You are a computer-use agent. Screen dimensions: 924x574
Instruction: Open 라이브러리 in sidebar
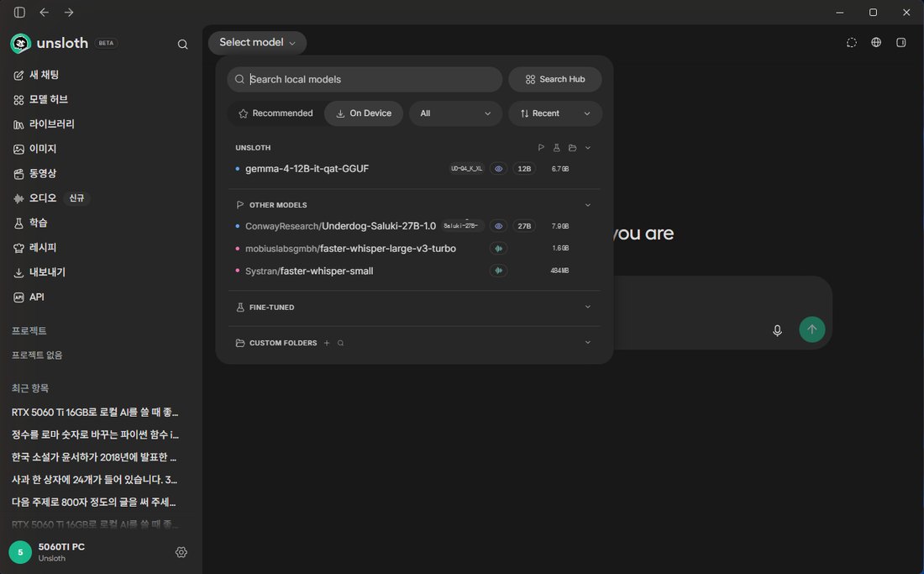point(45,124)
